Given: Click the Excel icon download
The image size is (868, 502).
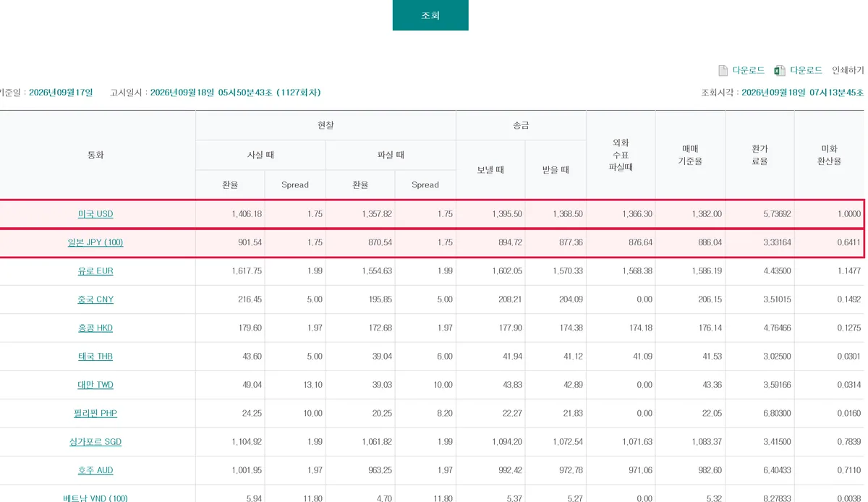Looking at the screenshot, I should 780,71.
